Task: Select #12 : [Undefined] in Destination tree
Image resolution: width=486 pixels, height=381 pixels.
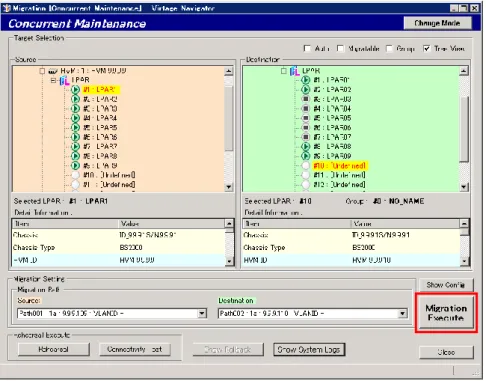Action: [x=339, y=184]
